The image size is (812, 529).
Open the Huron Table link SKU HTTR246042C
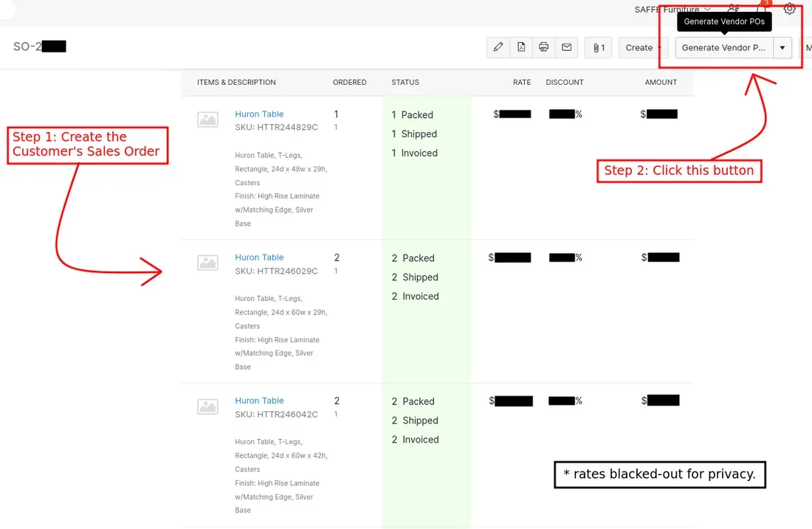tap(259, 401)
